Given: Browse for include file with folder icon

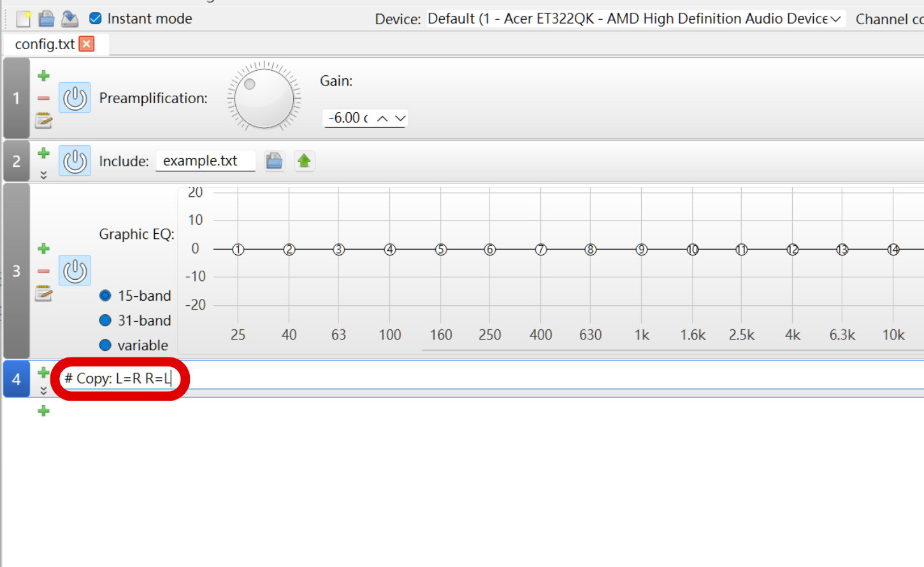Looking at the screenshot, I should tap(274, 161).
